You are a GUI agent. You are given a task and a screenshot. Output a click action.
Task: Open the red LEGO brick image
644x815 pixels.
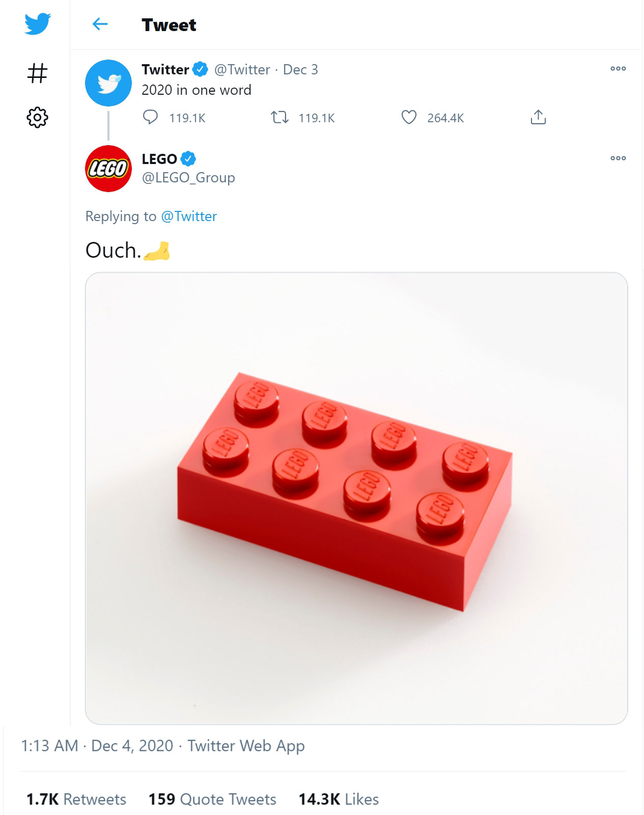click(x=356, y=498)
